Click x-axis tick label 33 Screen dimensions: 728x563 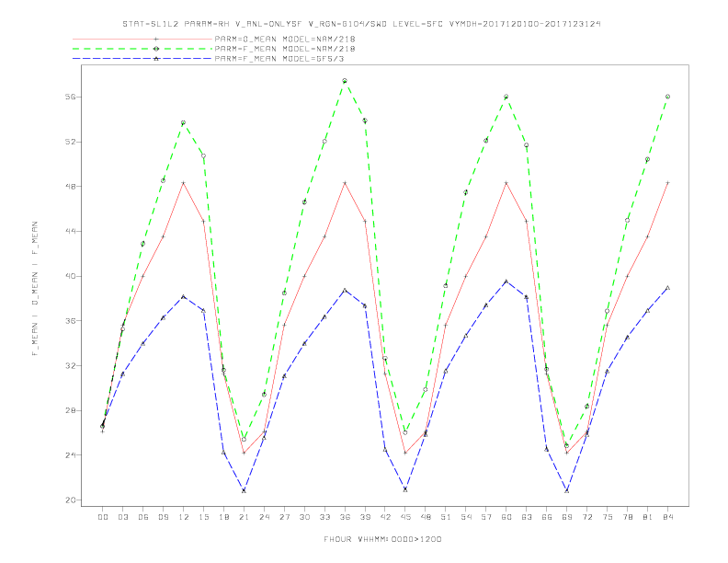324,517
